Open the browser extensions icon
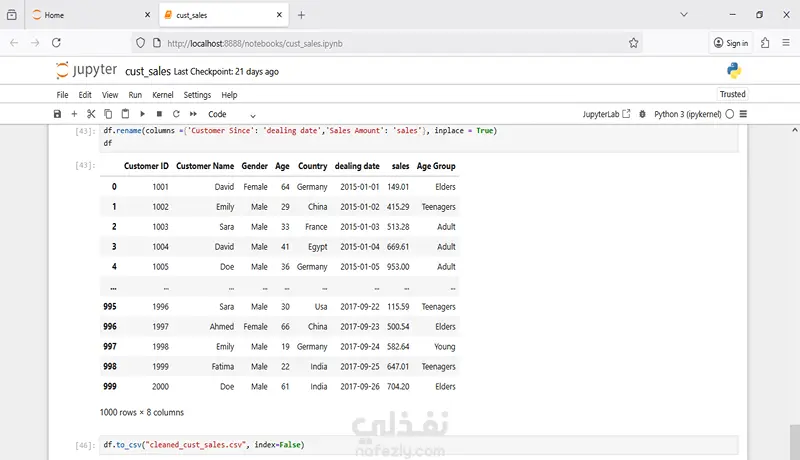Viewport: 800px width, 460px height. pos(765,43)
